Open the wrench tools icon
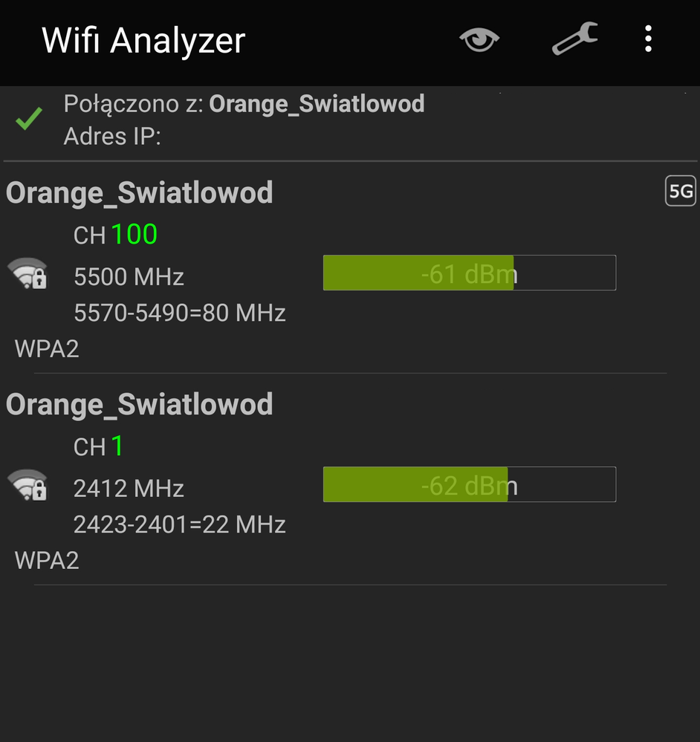This screenshot has width=700, height=742. (574, 39)
